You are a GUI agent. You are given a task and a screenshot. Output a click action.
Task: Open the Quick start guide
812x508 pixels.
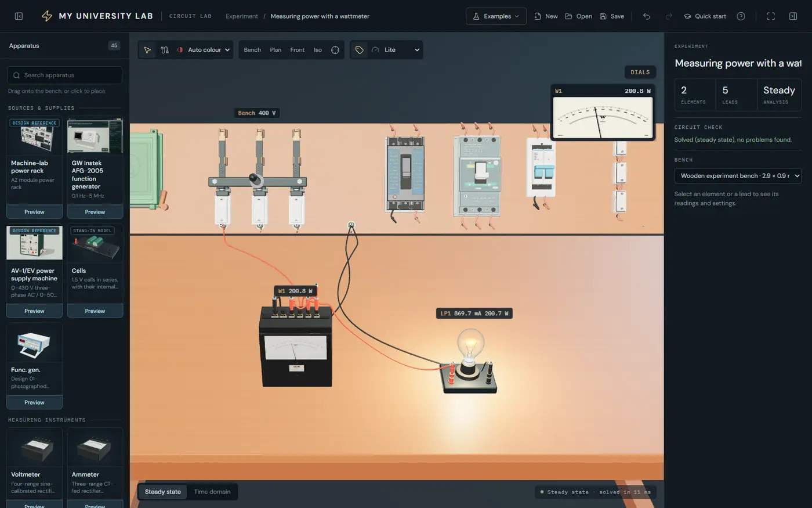[x=705, y=16]
